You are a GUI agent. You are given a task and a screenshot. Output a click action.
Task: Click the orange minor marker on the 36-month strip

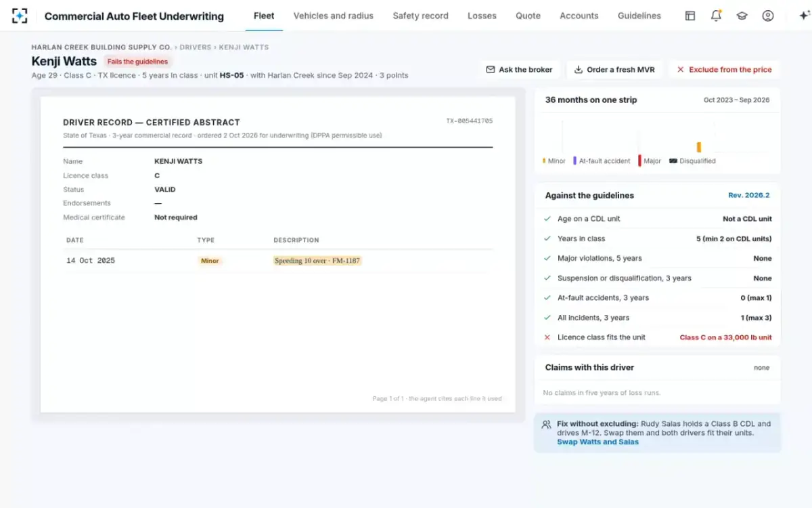point(699,147)
